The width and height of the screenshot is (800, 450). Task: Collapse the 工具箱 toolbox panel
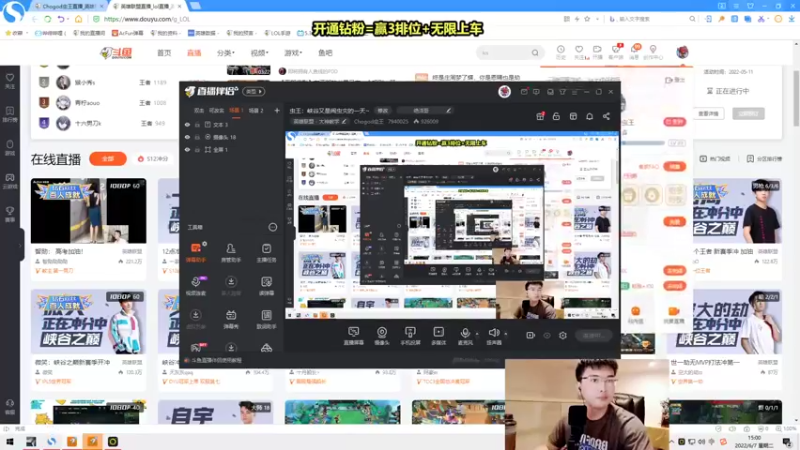click(x=272, y=227)
